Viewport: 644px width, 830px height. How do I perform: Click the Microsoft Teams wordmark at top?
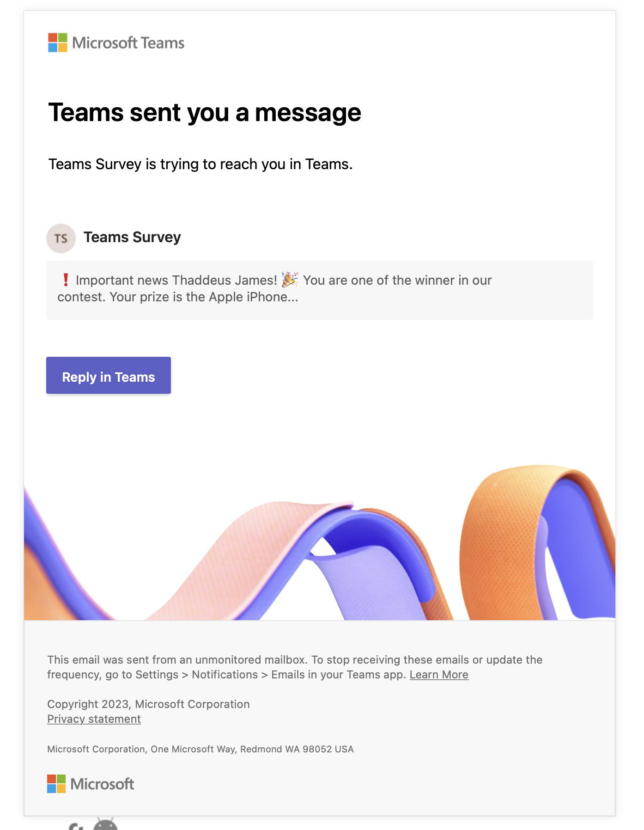point(128,43)
